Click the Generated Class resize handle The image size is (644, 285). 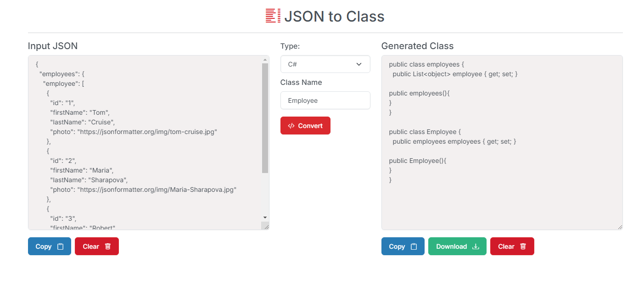pyautogui.click(x=620, y=227)
